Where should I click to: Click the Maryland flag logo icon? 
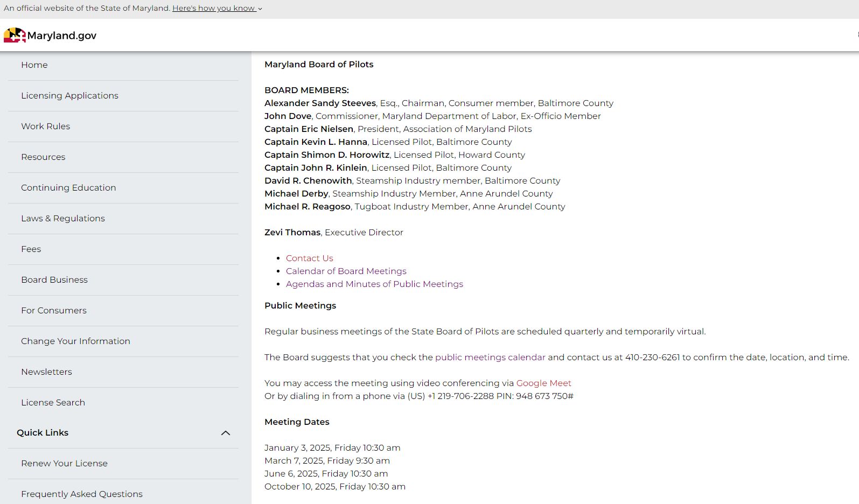point(15,36)
